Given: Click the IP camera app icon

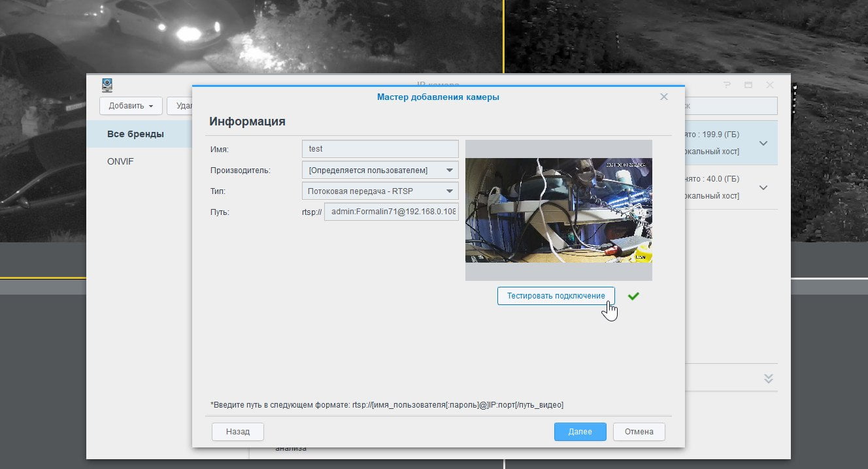Looking at the screenshot, I should point(107,86).
